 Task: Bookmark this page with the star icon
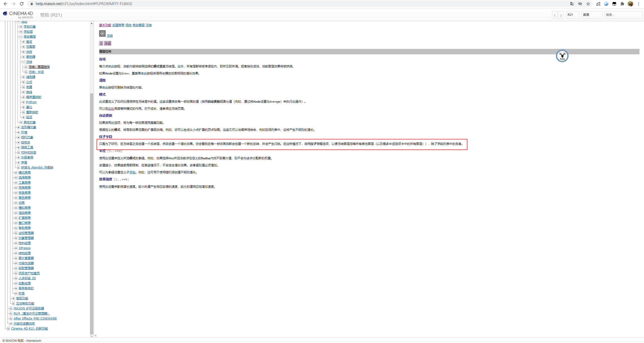click(588, 4)
